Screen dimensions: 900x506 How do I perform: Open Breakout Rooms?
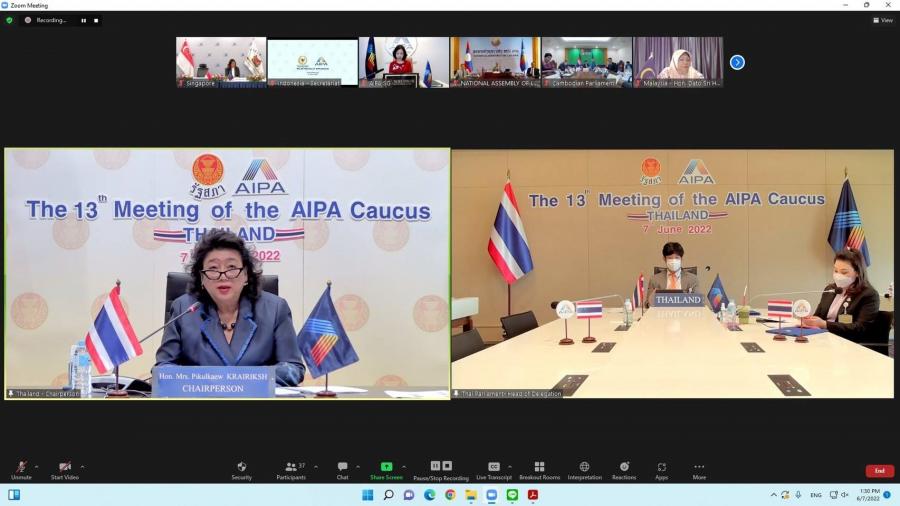tap(539, 468)
